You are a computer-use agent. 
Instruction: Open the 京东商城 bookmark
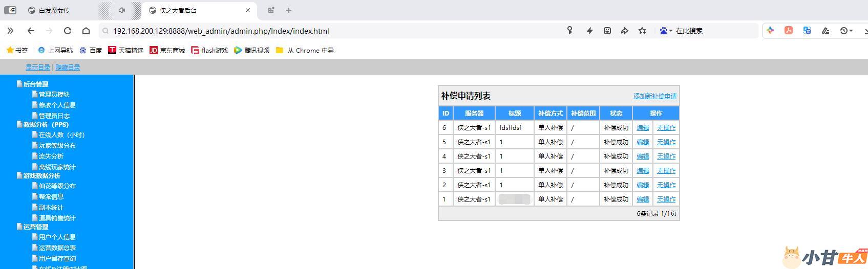(167, 50)
